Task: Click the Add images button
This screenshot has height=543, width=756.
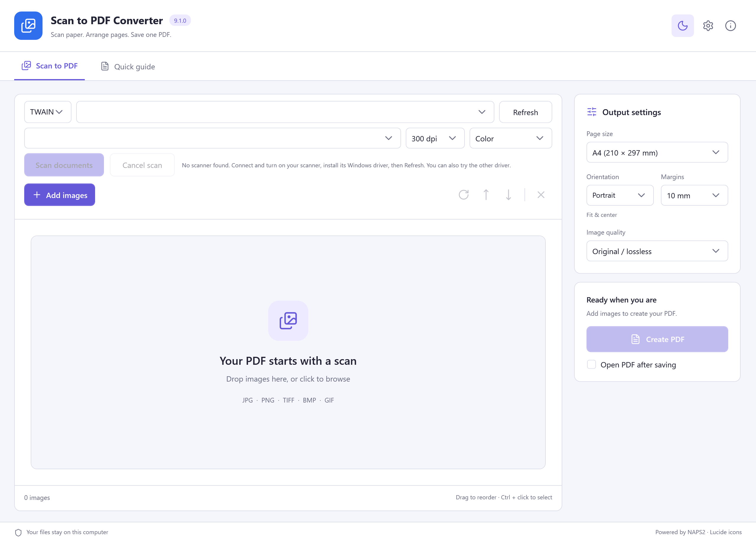Action: [x=60, y=195]
